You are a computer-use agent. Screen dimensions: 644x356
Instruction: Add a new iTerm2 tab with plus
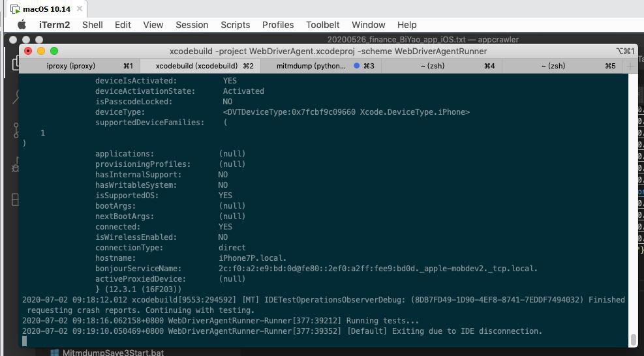click(x=630, y=66)
